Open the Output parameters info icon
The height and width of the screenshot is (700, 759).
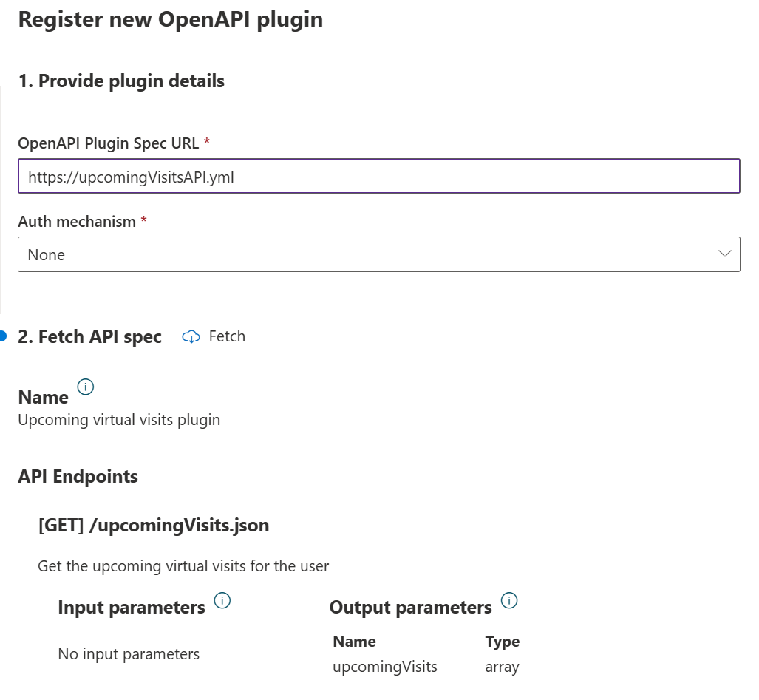click(x=508, y=600)
